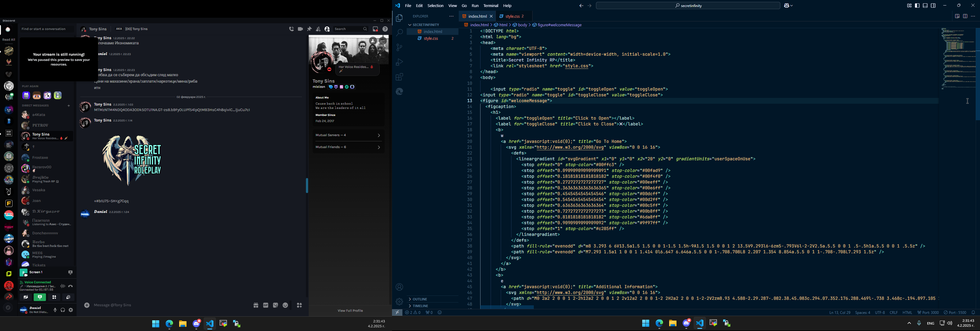
Task: Open Discord apps button in message bar
Action: coord(300,305)
